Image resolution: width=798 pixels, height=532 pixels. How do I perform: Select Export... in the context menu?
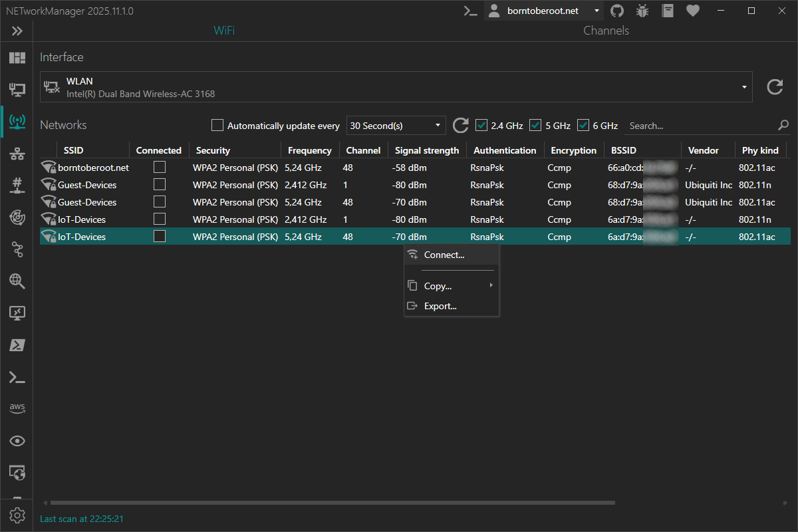(x=440, y=306)
